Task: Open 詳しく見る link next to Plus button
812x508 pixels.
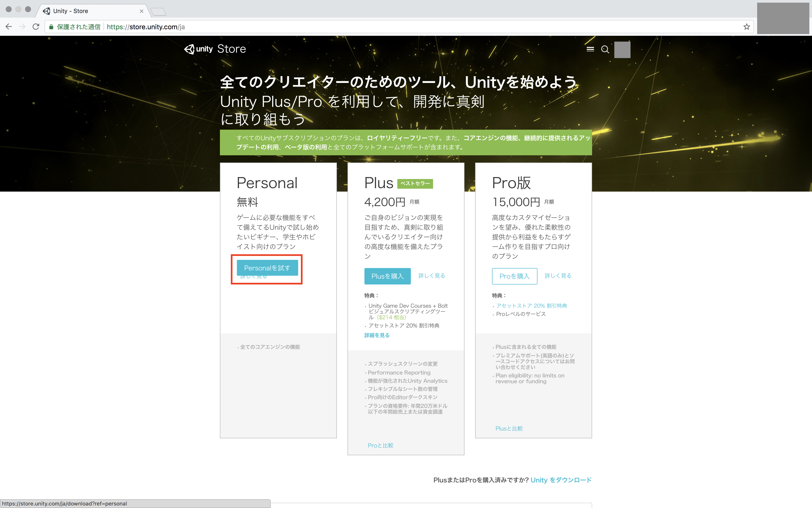Action: [x=432, y=276]
